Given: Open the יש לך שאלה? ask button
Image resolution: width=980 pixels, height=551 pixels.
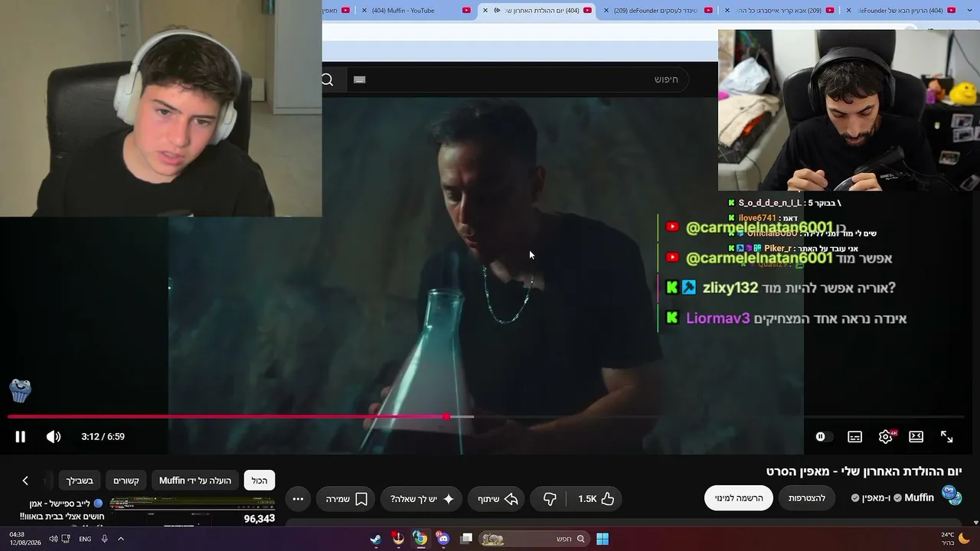Looking at the screenshot, I should (x=422, y=499).
